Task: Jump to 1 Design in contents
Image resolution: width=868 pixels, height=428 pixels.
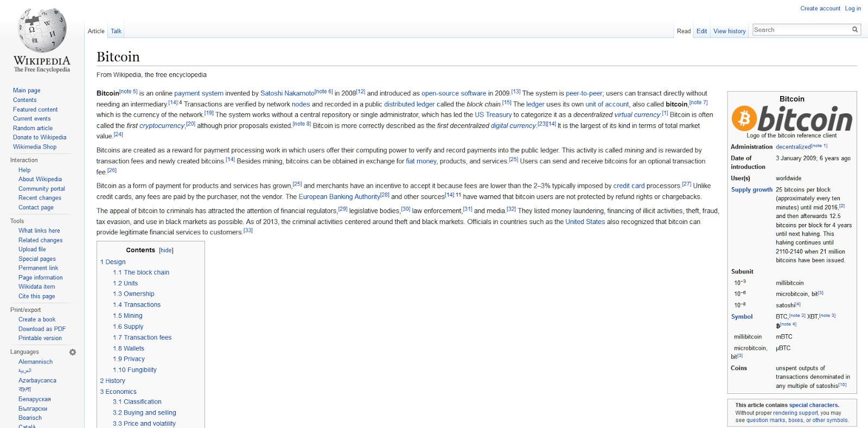Action: click(113, 262)
